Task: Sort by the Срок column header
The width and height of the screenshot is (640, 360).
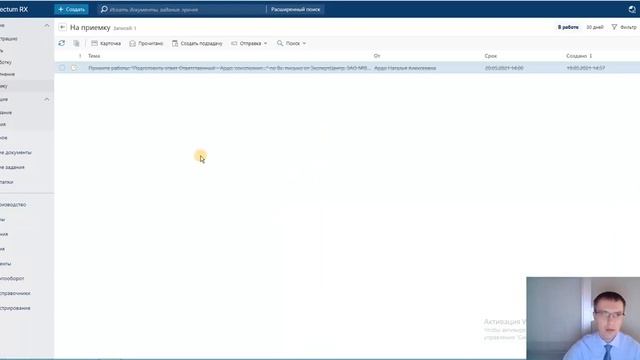Action: [x=491, y=56]
